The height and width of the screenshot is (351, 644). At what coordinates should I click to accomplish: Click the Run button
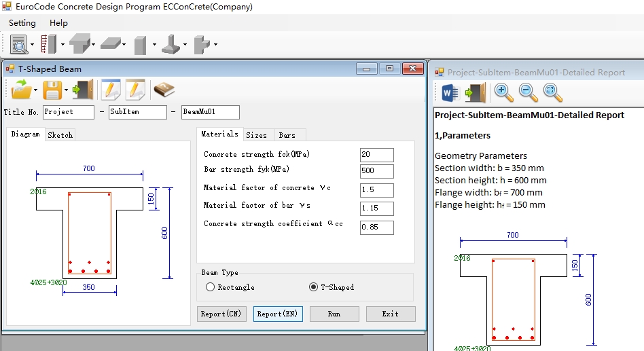pos(334,314)
